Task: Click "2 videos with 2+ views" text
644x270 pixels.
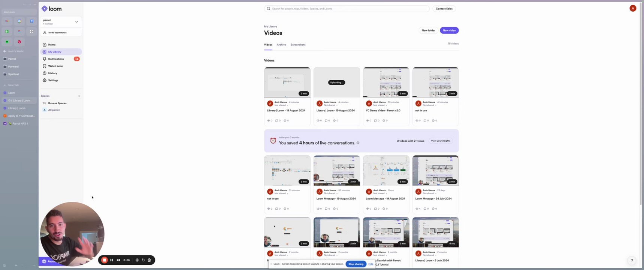Action: click(411, 141)
